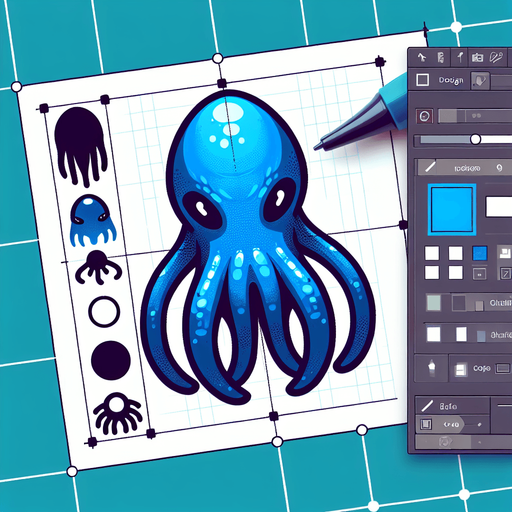Pick the small blue swatch in the swatch grid
512x512 pixels.
tap(480, 253)
